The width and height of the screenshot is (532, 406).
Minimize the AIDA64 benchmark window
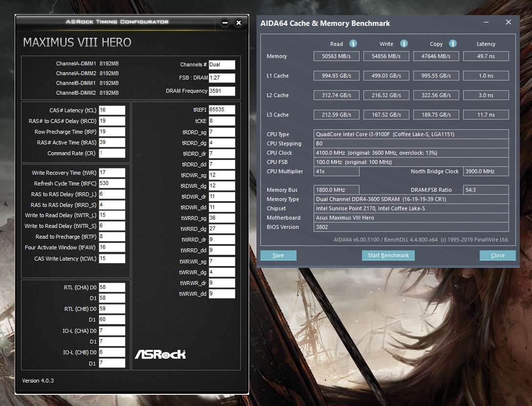click(486, 22)
